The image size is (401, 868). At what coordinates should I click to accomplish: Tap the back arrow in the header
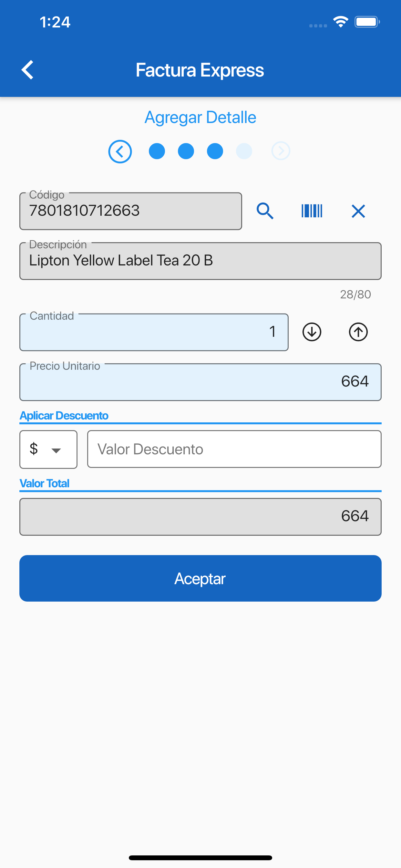coord(27,70)
